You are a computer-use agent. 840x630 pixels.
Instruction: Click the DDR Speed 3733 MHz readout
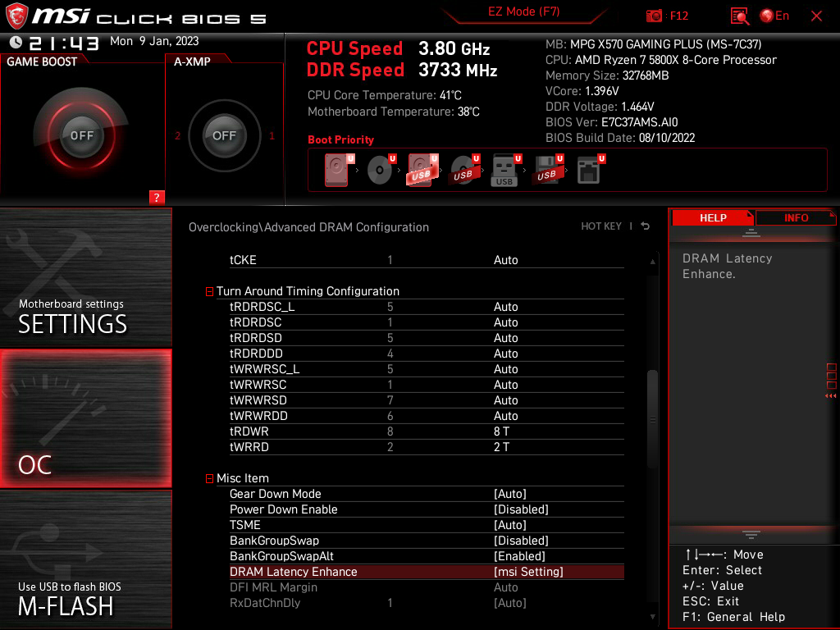point(402,70)
